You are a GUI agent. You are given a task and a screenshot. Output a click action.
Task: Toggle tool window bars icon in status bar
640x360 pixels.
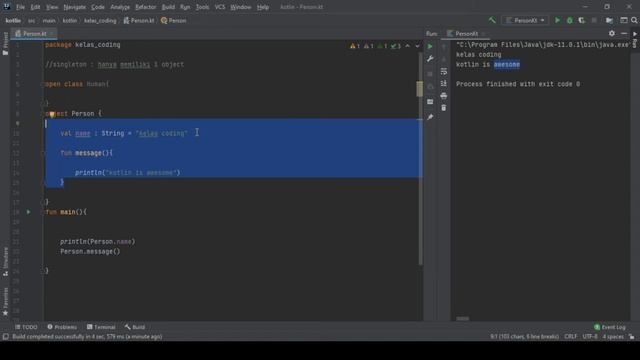coord(5,337)
